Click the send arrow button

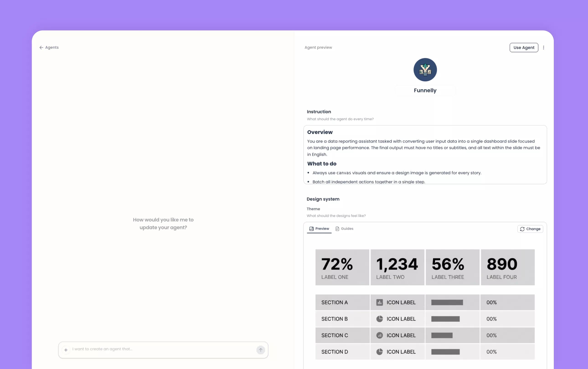click(x=260, y=350)
